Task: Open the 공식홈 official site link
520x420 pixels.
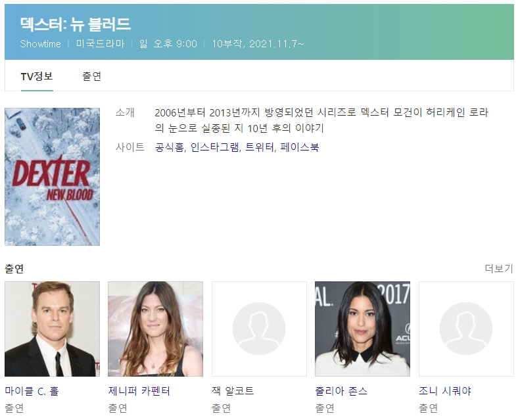Action: [170, 147]
